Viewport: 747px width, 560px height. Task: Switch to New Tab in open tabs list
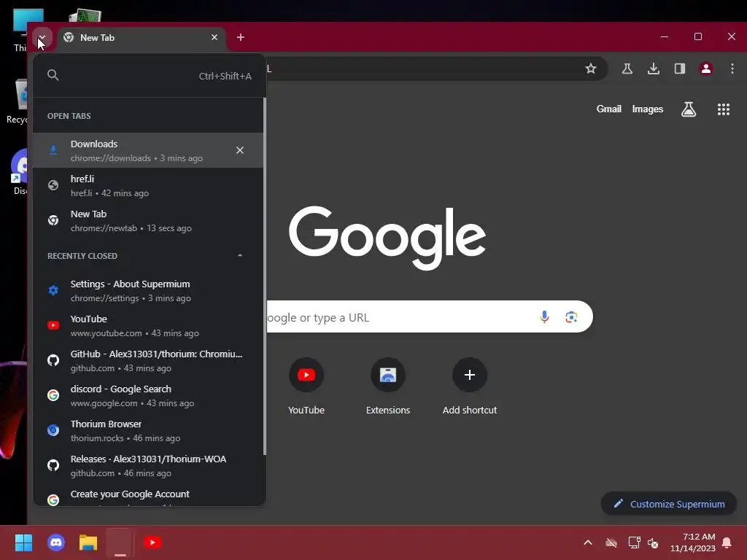(148, 221)
